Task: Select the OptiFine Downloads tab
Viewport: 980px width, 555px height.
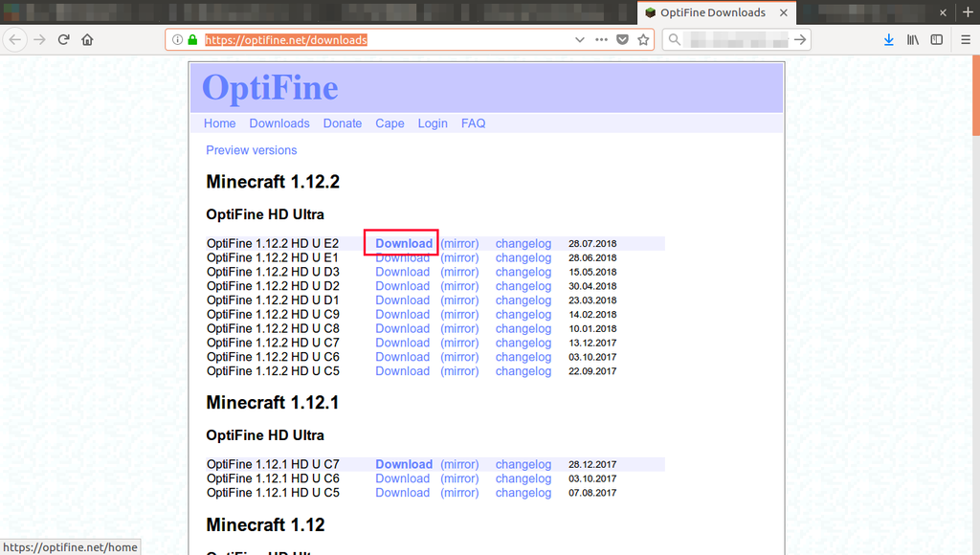Action: (x=717, y=12)
